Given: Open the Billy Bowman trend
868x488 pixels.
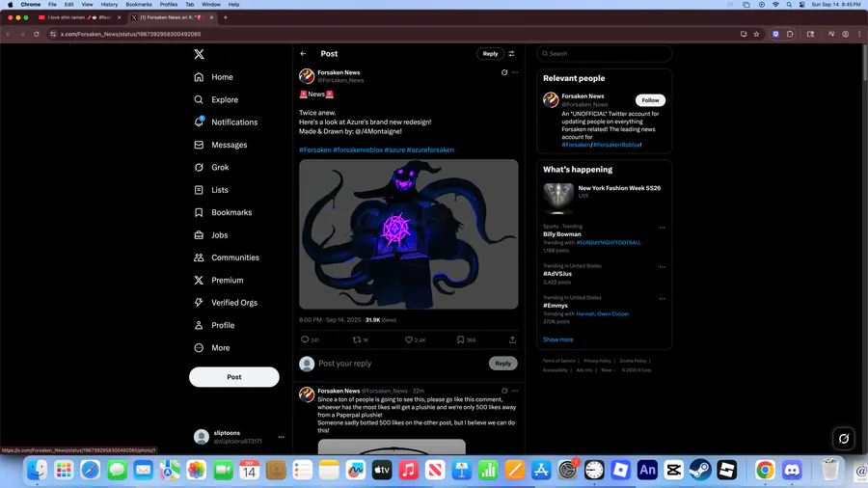Looking at the screenshot, I should pyautogui.click(x=562, y=234).
